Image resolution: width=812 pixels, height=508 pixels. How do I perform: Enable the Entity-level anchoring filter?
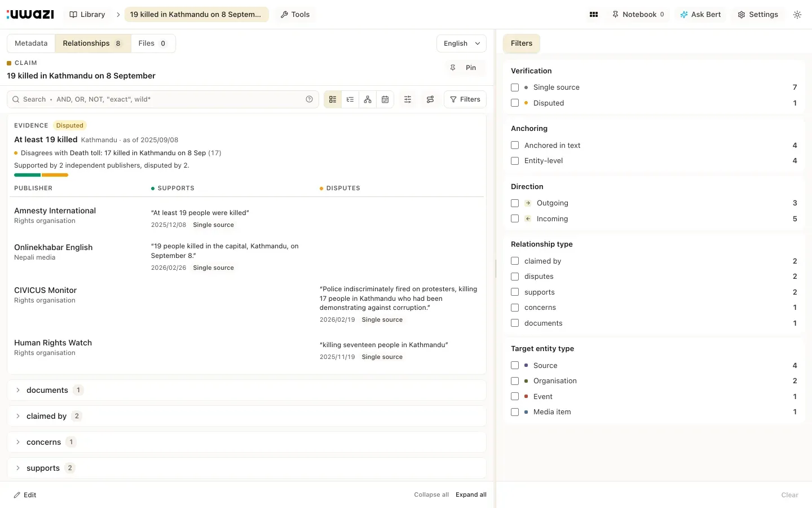pos(515,161)
